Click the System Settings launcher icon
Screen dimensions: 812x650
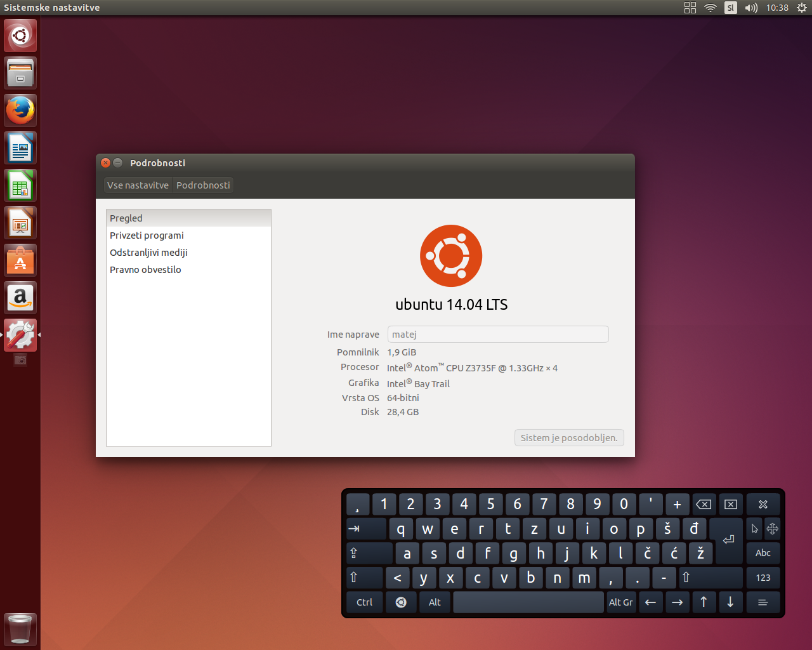tap(20, 335)
